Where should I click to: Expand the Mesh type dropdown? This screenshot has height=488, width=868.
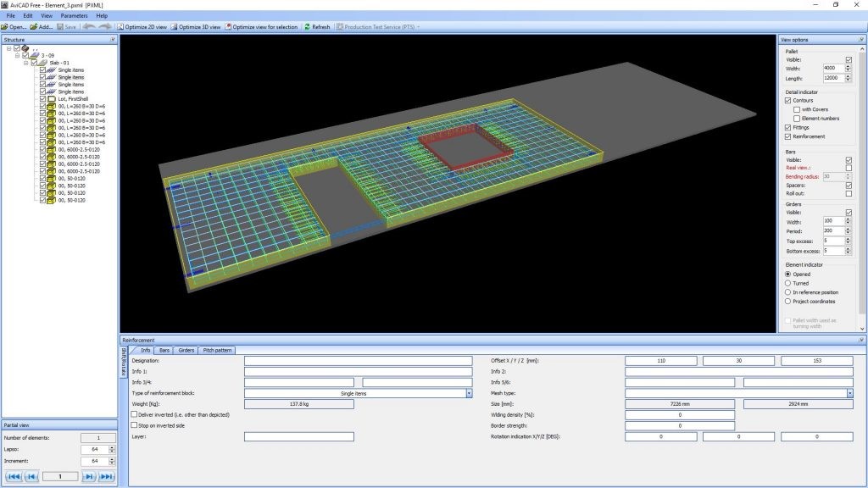click(849, 393)
